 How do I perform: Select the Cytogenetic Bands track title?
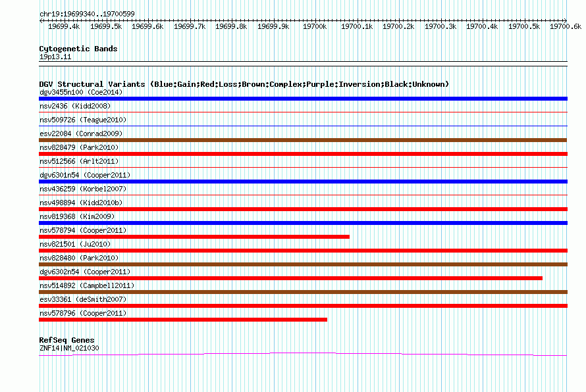(x=78, y=49)
